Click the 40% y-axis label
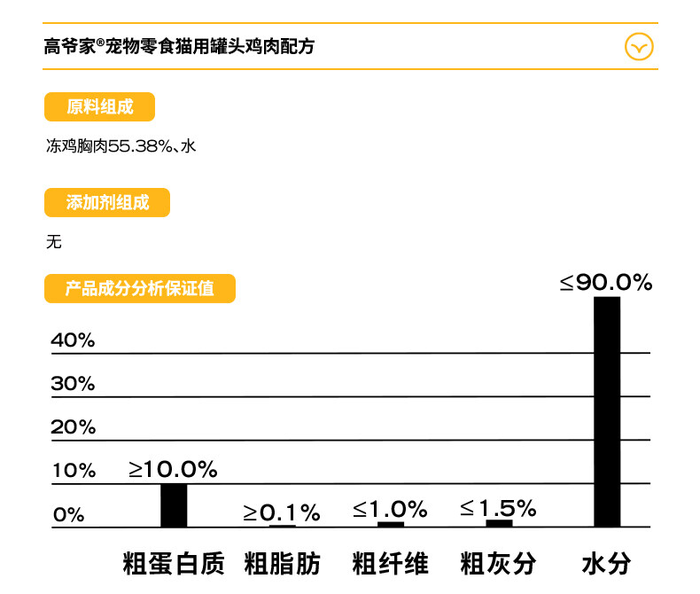Viewport: 700px width, 594px height. (73, 340)
